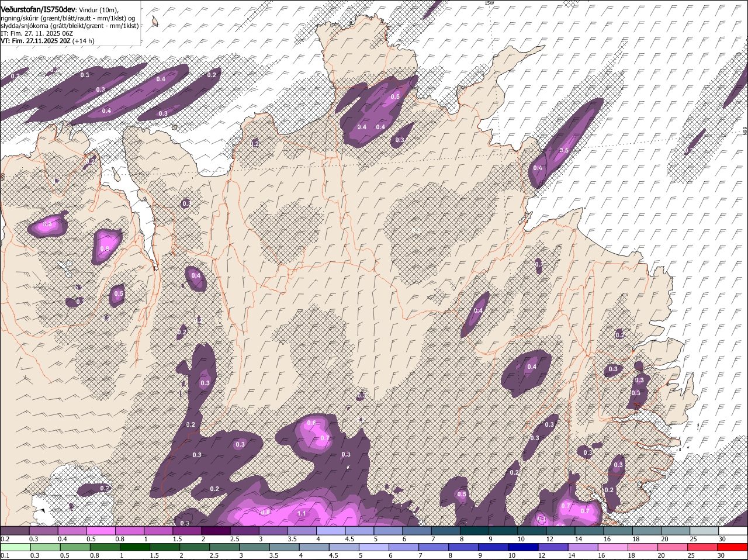Pick the bright pink 0.5–0.8 swatch in top legend
The height and width of the screenshot is (560, 748).
(x=100, y=531)
